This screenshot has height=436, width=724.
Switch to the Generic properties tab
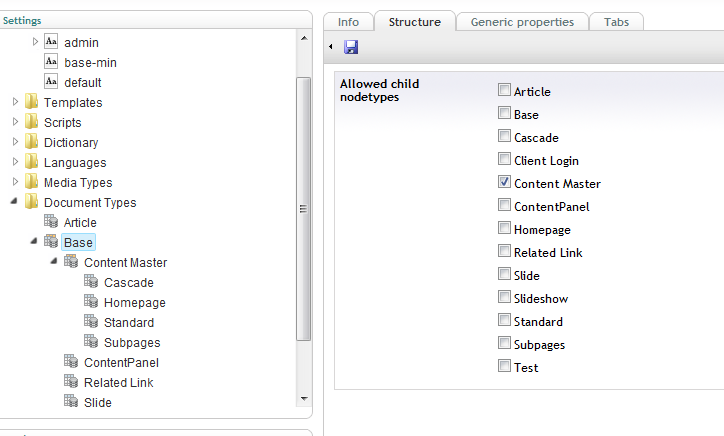[522, 22]
